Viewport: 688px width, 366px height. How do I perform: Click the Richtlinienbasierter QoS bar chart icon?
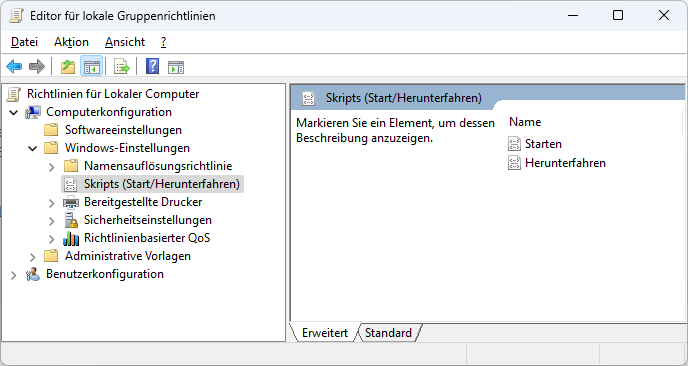point(71,238)
